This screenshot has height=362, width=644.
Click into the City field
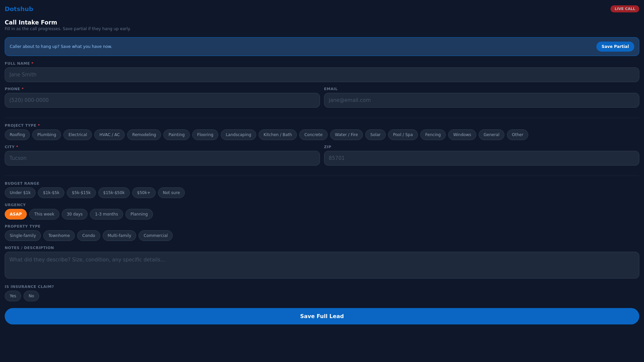tap(162, 158)
